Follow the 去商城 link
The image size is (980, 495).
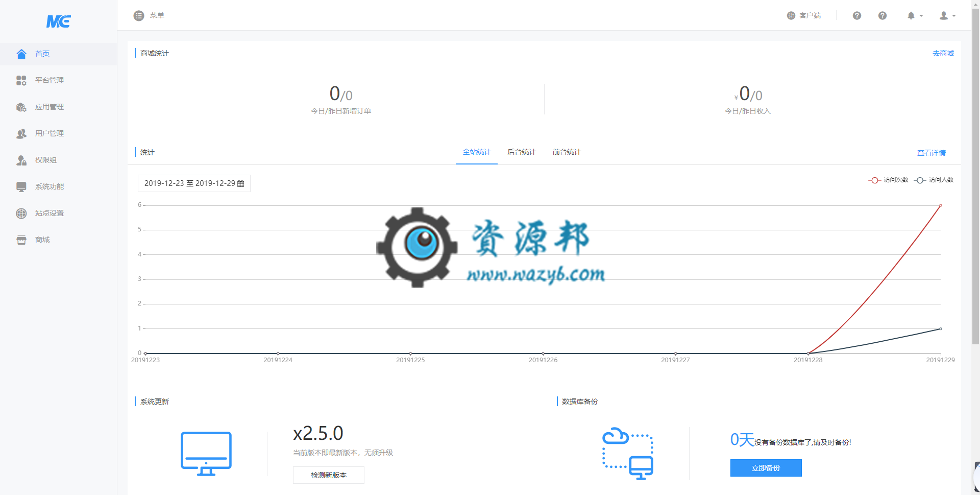[x=943, y=53]
